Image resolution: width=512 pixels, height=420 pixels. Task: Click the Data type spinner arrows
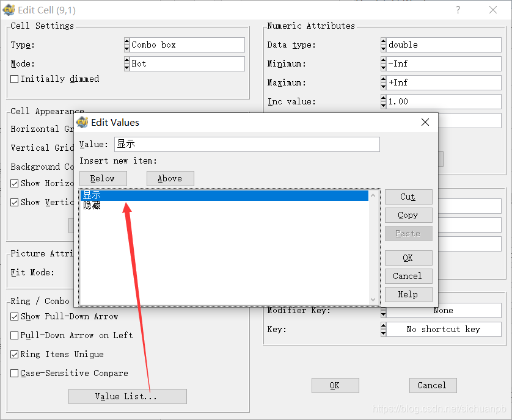click(x=383, y=45)
